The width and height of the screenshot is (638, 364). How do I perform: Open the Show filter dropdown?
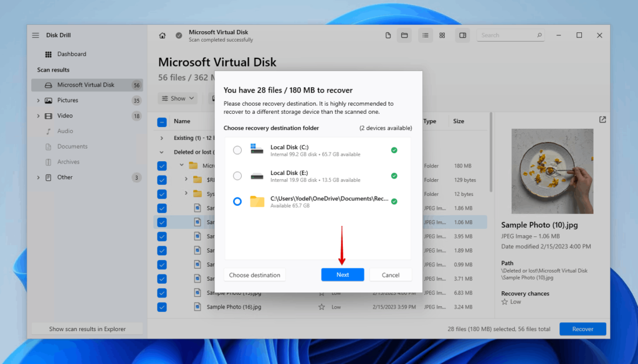coord(178,98)
